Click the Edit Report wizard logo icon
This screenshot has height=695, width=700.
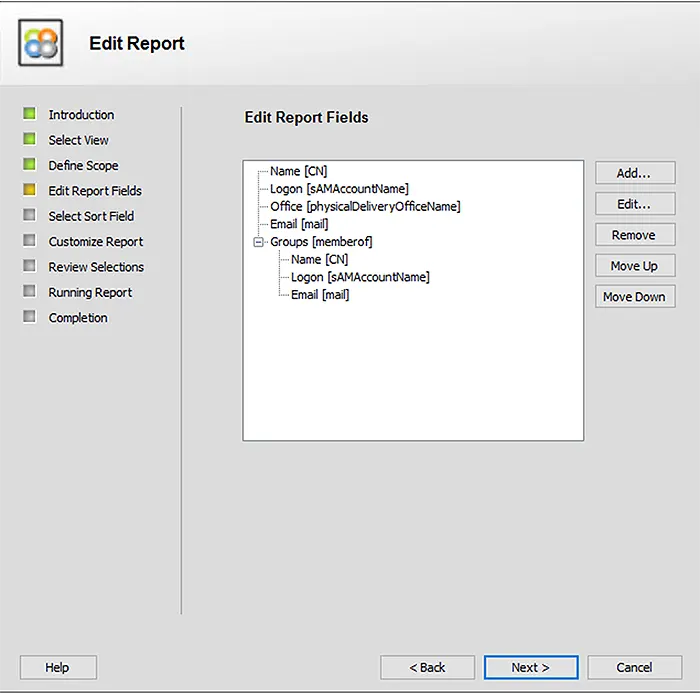(x=41, y=43)
